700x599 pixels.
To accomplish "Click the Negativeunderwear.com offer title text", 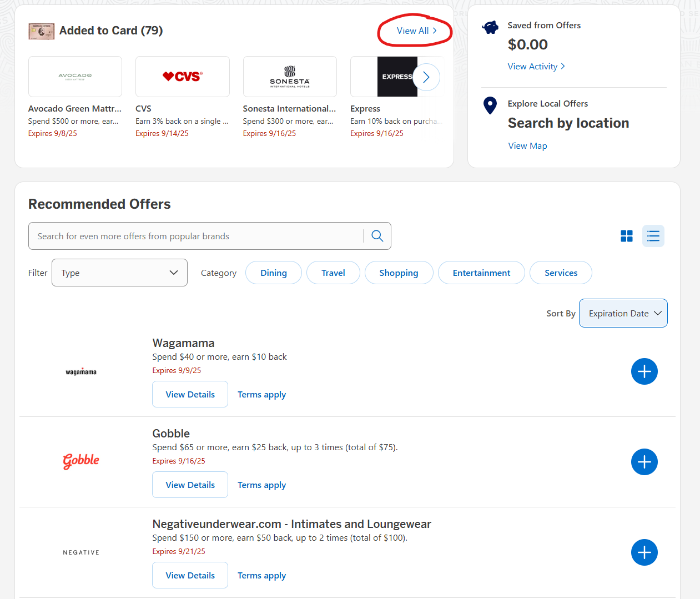I will coord(291,524).
